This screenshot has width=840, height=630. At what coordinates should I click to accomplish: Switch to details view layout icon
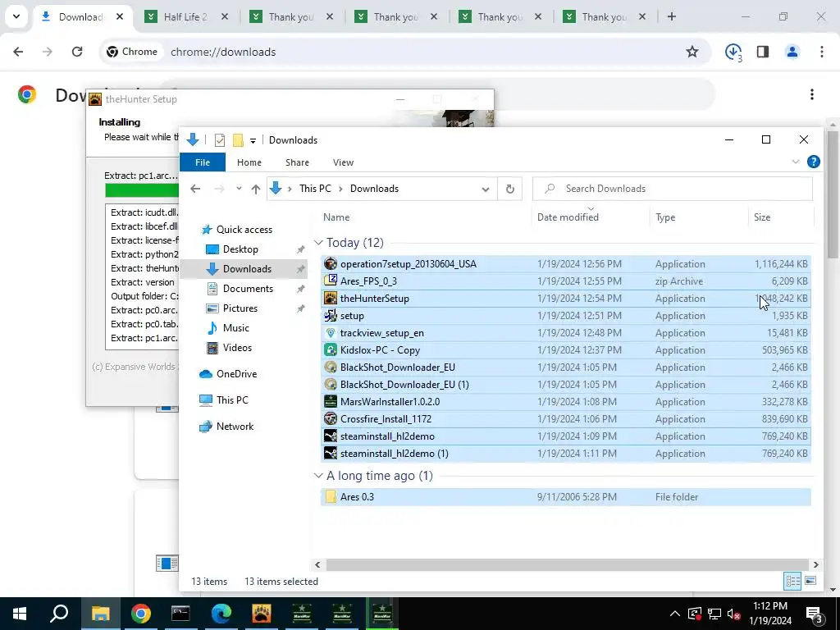pos(792,581)
